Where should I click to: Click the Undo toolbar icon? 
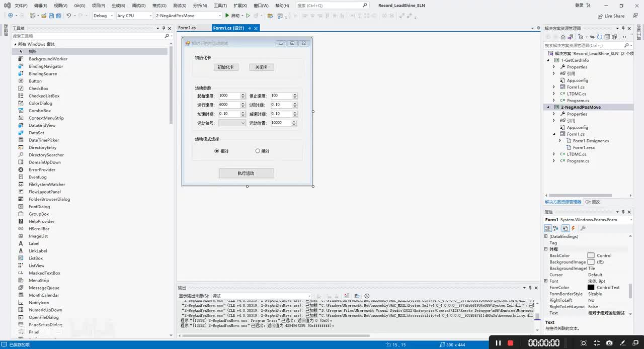point(69,16)
